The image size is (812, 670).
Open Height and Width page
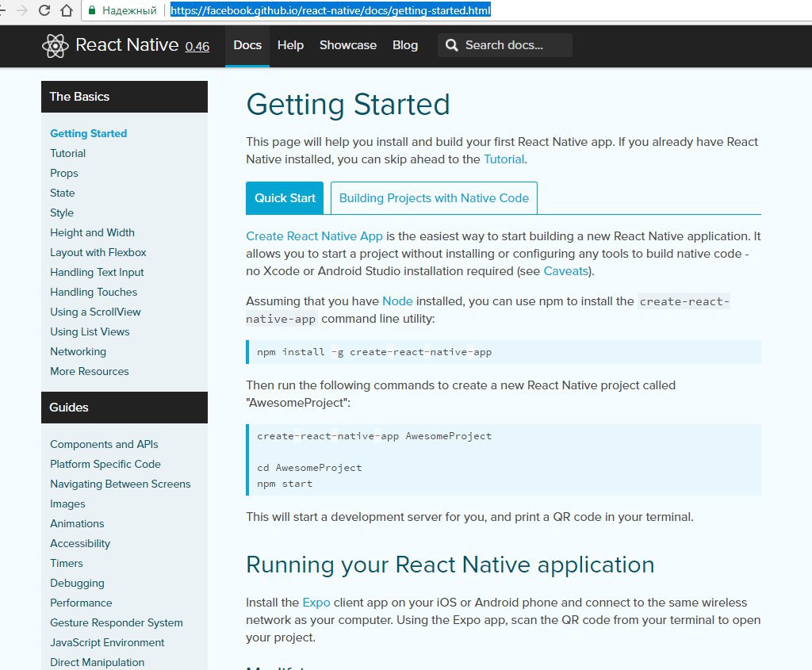92,232
